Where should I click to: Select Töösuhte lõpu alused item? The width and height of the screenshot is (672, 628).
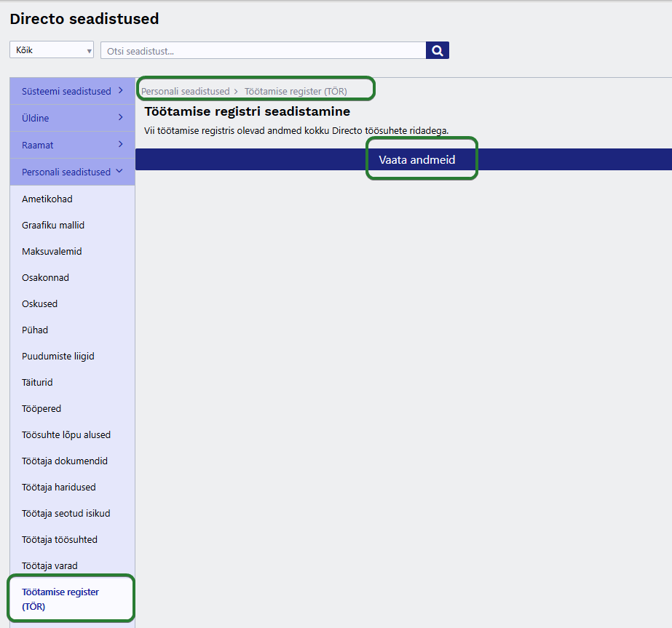pyautogui.click(x=66, y=434)
